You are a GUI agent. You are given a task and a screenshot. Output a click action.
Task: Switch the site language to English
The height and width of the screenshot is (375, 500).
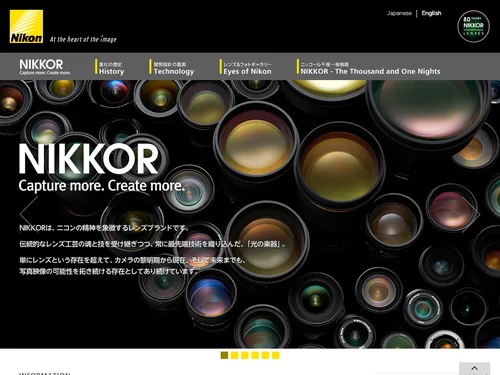tap(431, 13)
